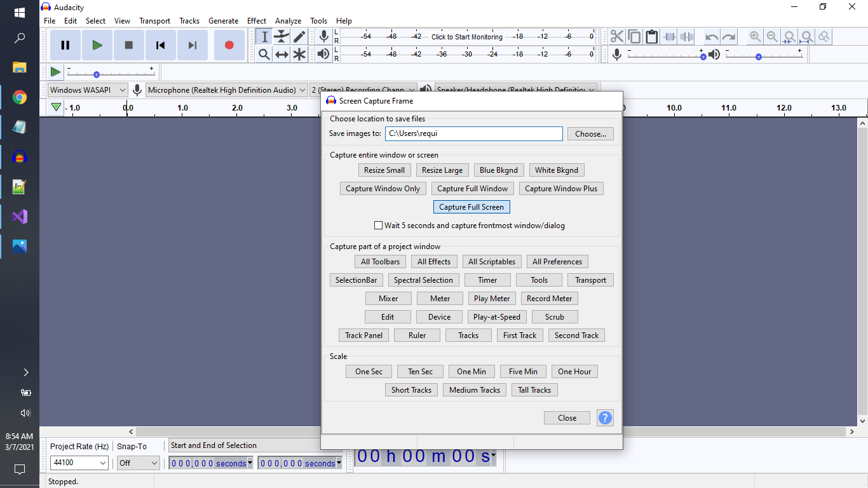Click the Choose... button for save location
Viewport: 868px width, 488px height.
click(x=591, y=134)
